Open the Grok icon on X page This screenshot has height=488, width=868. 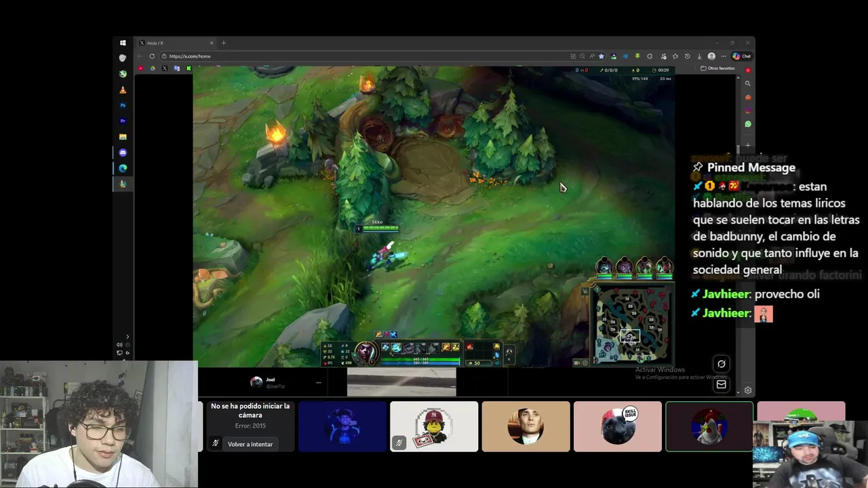click(x=722, y=364)
